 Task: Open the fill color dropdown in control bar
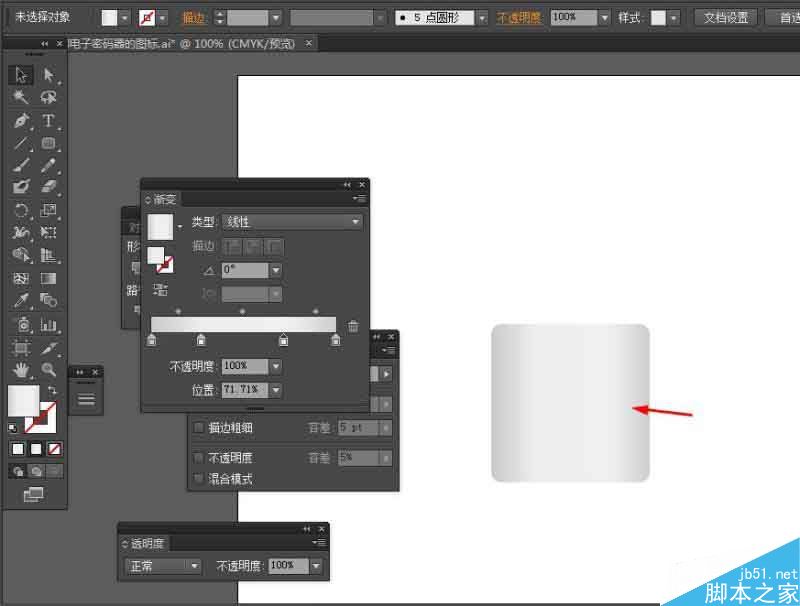[x=124, y=18]
